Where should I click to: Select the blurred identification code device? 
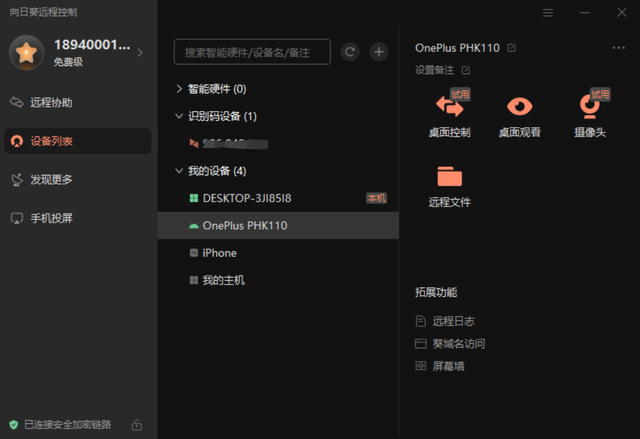[278, 144]
